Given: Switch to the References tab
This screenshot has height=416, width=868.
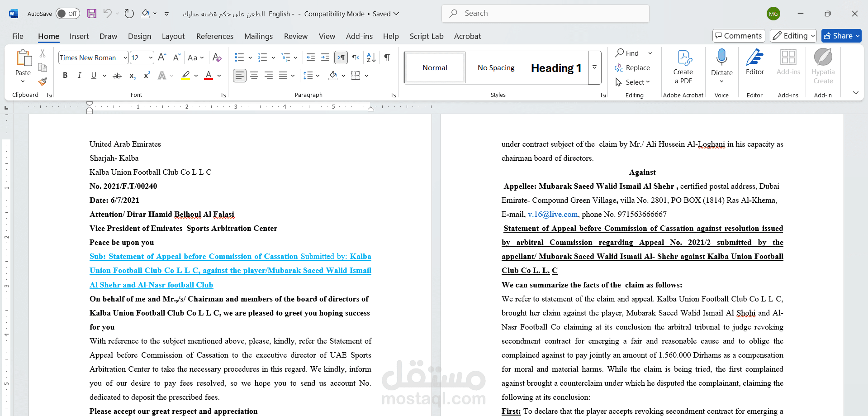Looking at the screenshot, I should [x=215, y=36].
